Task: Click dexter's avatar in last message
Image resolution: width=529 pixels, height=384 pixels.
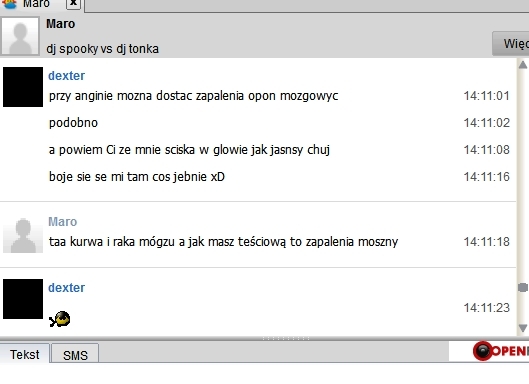Action: pos(23,299)
